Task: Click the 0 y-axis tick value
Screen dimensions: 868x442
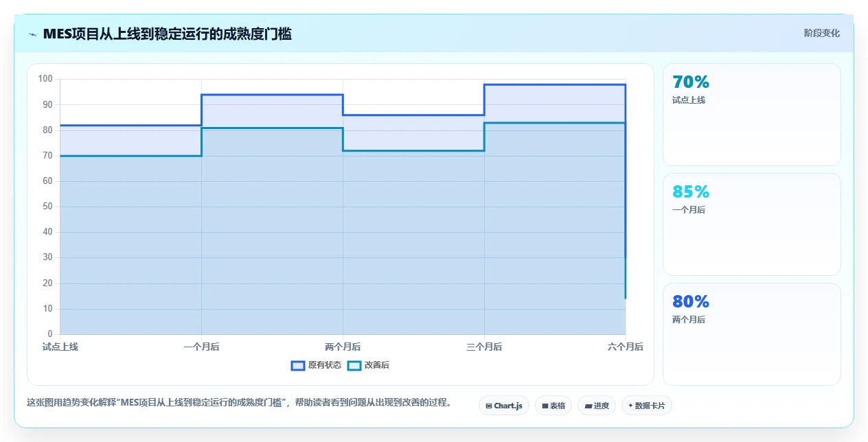Action: [49, 334]
